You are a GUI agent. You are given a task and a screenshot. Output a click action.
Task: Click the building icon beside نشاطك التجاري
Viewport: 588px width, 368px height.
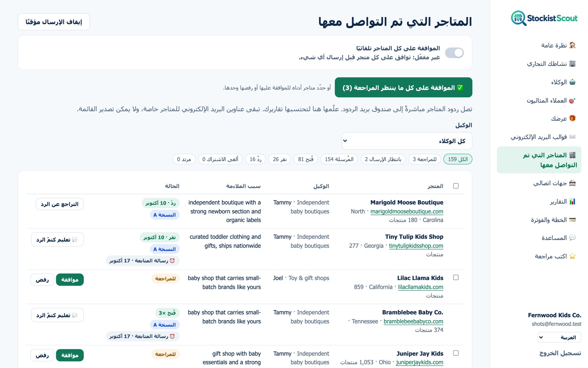(x=572, y=64)
